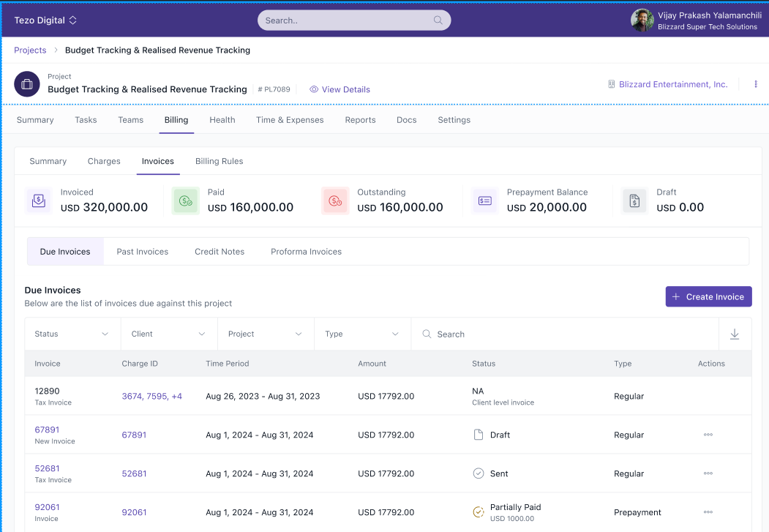Open the Tezo Digital workspace switcher

[45, 20]
